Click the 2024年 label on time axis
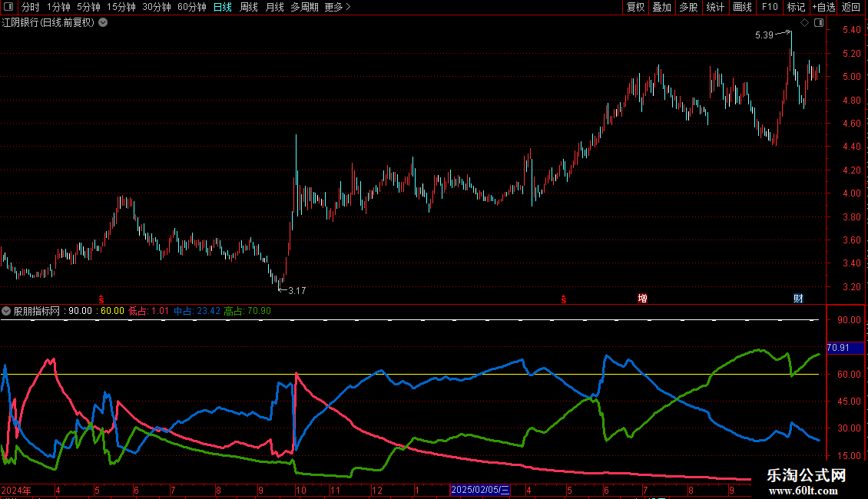 click(16, 490)
